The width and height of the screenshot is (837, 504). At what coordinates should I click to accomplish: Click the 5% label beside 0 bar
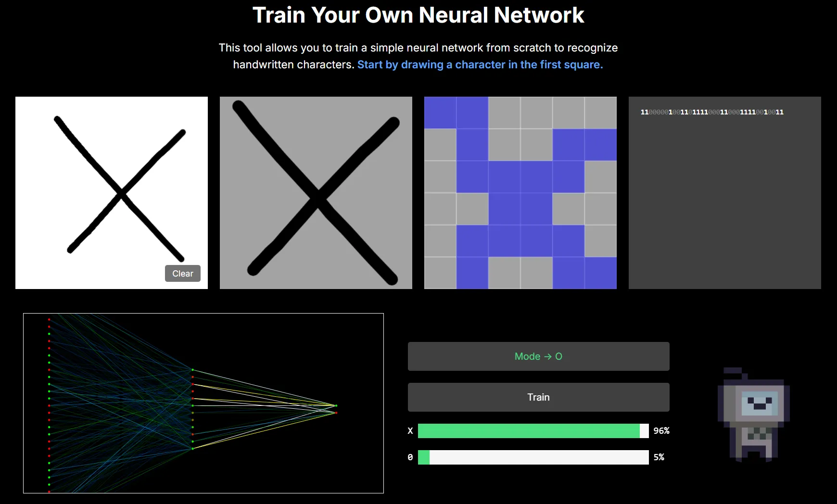[659, 457]
